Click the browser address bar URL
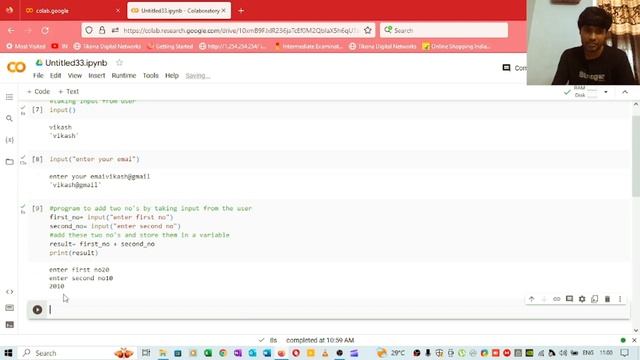This screenshot has width=640, height=360. pyautogui.click(x=241, y=31)
